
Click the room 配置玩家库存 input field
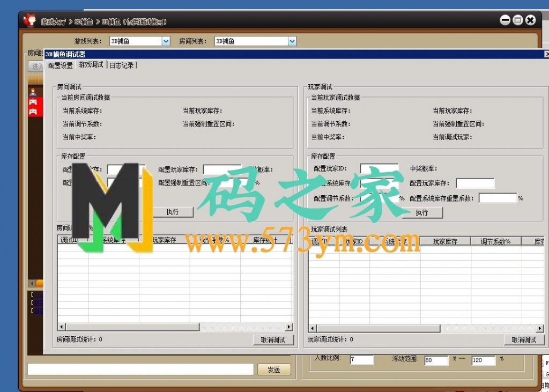222,169
